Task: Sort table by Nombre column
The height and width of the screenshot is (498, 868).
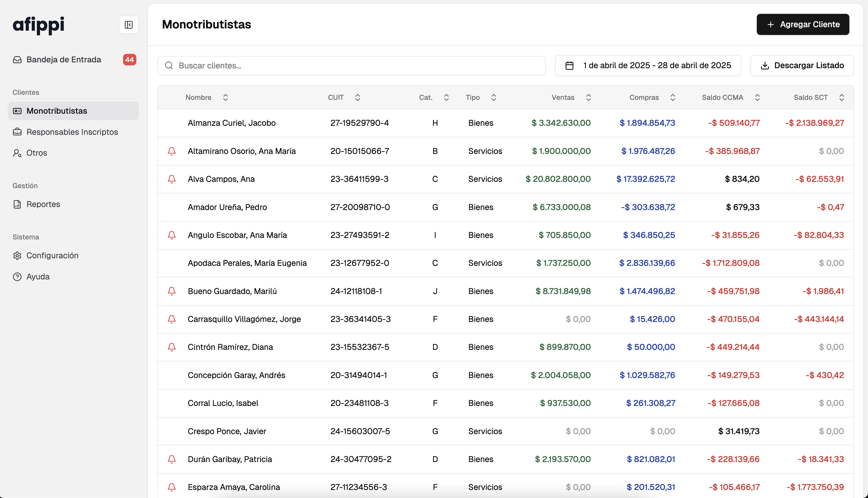Action: (225, 98)
